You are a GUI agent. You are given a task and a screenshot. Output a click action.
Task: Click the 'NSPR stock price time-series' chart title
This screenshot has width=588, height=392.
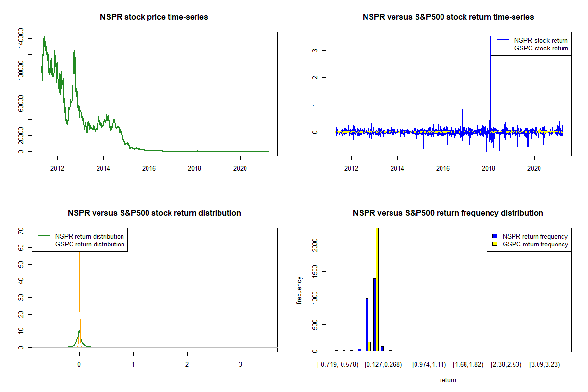154,17
